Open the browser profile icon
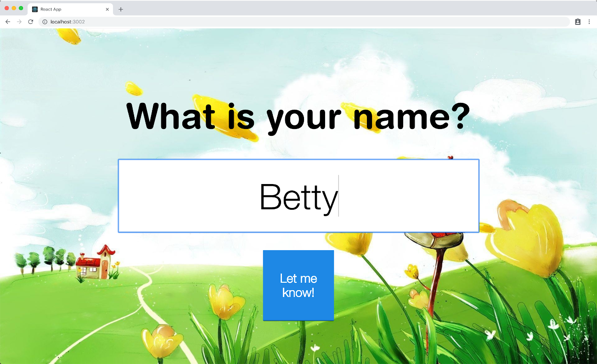This screenshot has height=364, width=597. point(578,22)
